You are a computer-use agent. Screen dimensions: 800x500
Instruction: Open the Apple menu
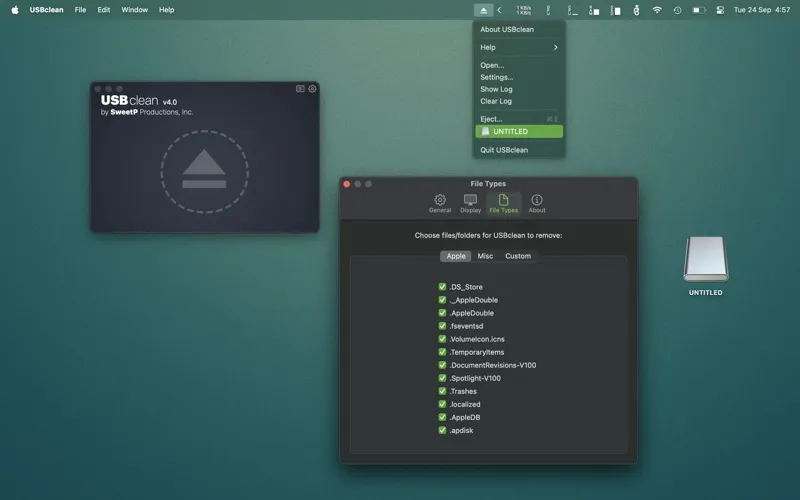(15, 10)
